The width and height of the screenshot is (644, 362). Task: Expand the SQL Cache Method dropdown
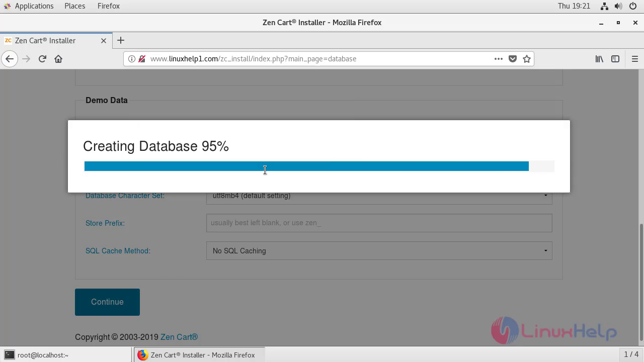[x=379, y=251]
